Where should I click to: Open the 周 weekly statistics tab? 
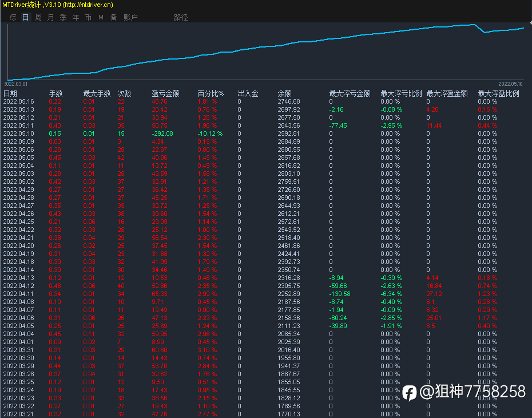click(x=38, y=17)
